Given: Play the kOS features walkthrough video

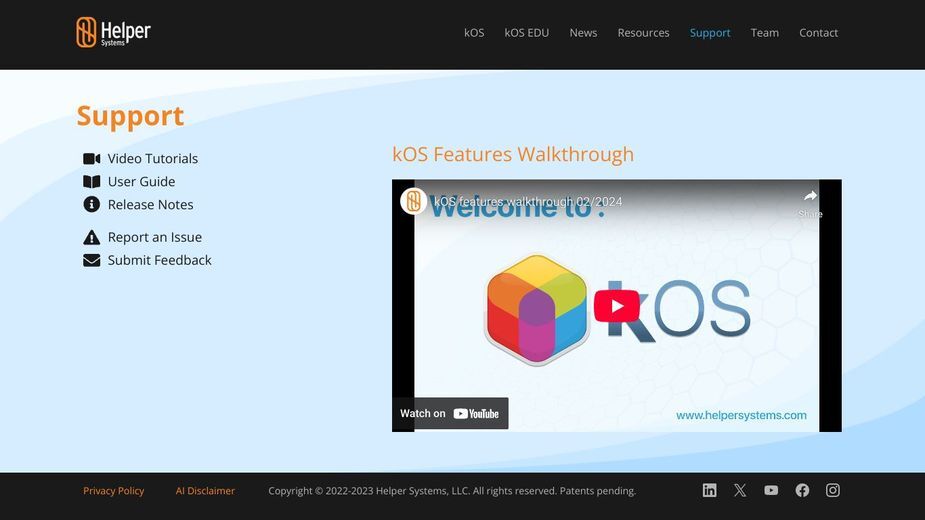Looking at the screenshot, I should point(616,306).
